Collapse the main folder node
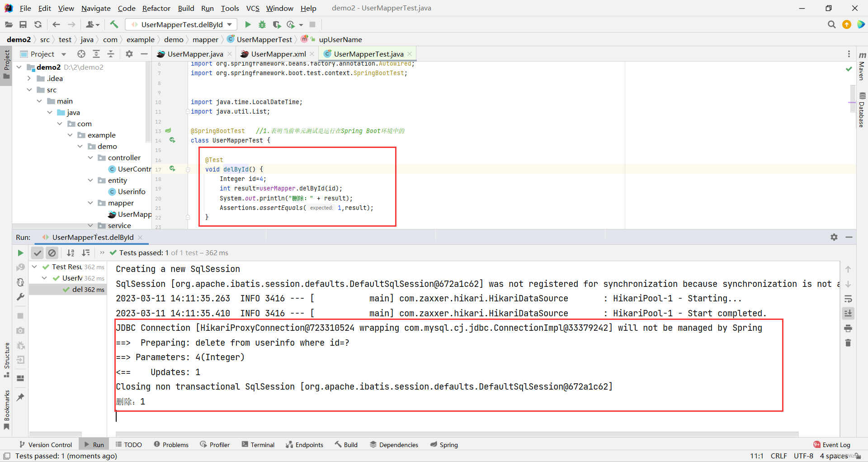The width and height of the screenshot is (868, 462). tap(39, 101)
